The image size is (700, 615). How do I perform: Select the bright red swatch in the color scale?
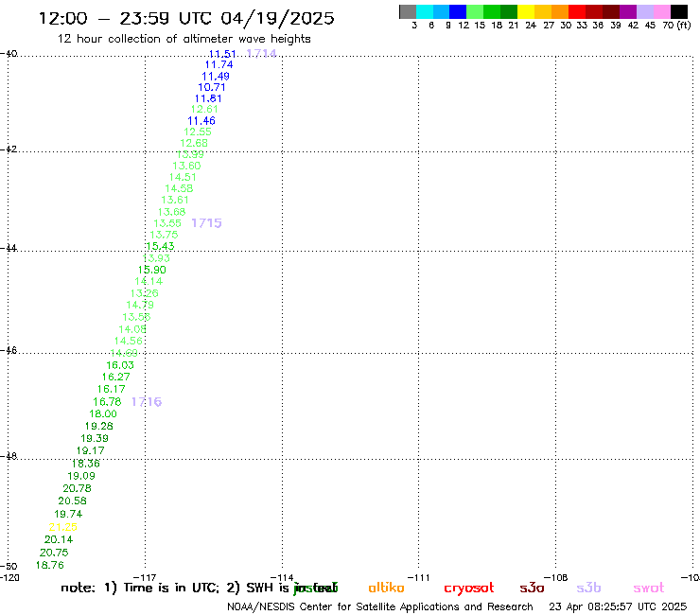point(577,11)
